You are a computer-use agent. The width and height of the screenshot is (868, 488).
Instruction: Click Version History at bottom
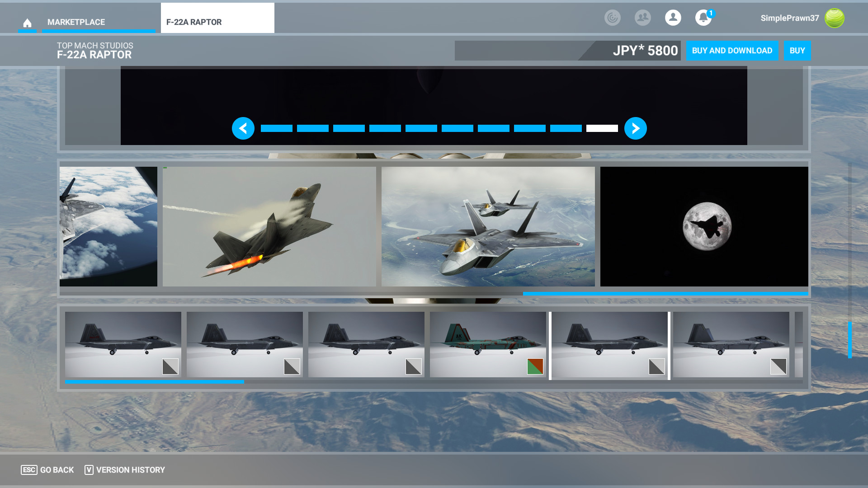tap(125, 470)
